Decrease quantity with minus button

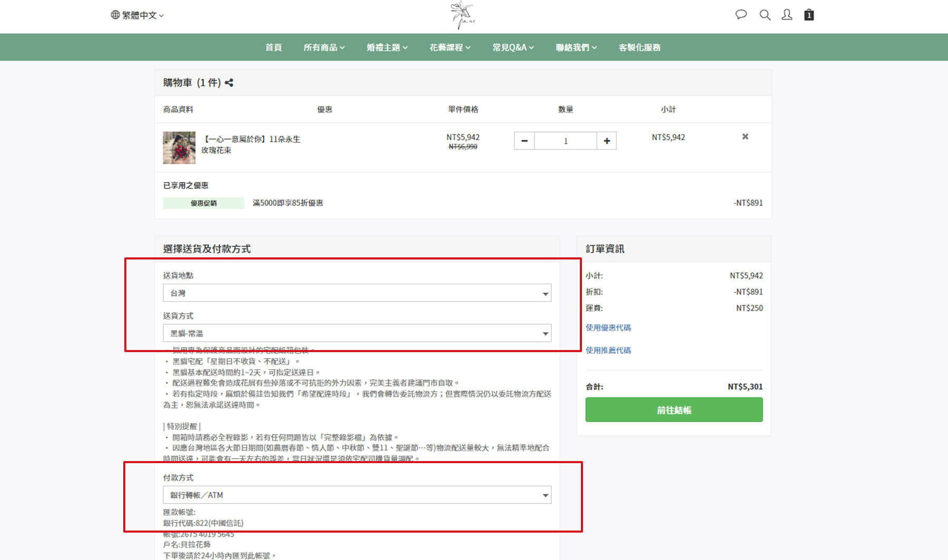point(524,141)
